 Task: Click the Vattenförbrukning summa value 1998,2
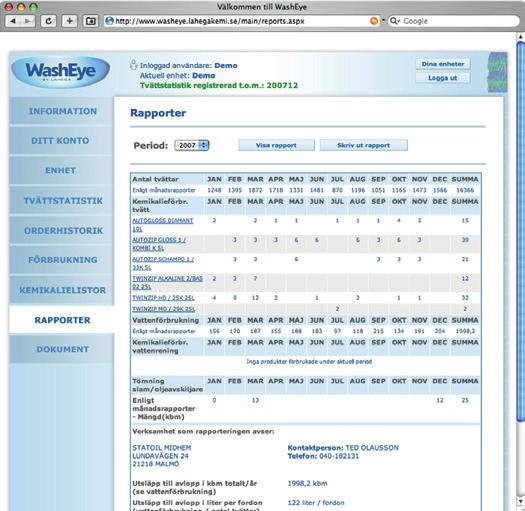(x=465, y=331)
